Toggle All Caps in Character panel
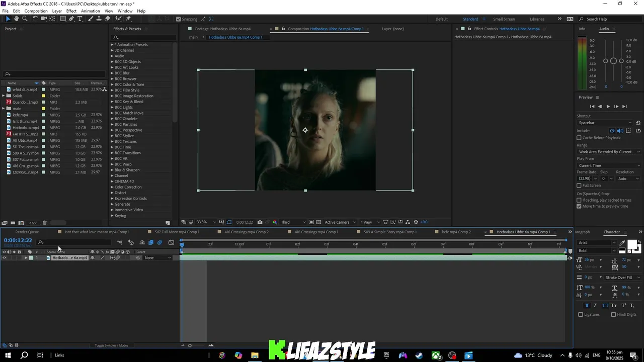Screen dimensions: 644x362 pyautogui.click(x=605, y=305)
